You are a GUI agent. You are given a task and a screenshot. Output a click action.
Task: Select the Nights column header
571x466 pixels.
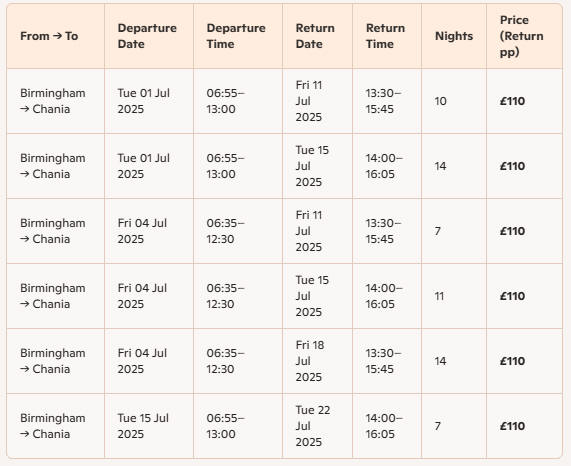tap(454, 36)
